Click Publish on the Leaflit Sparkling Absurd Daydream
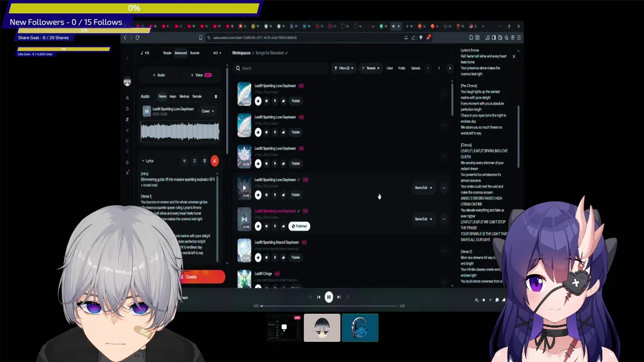Viewport: 644px width, 362px height. 295,257
